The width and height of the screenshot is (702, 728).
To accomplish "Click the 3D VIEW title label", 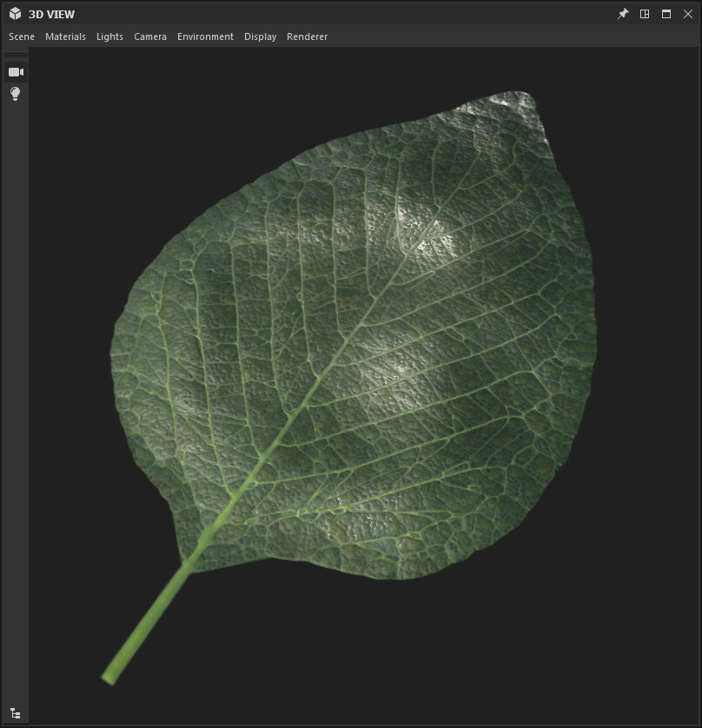I will pos(51,13).
